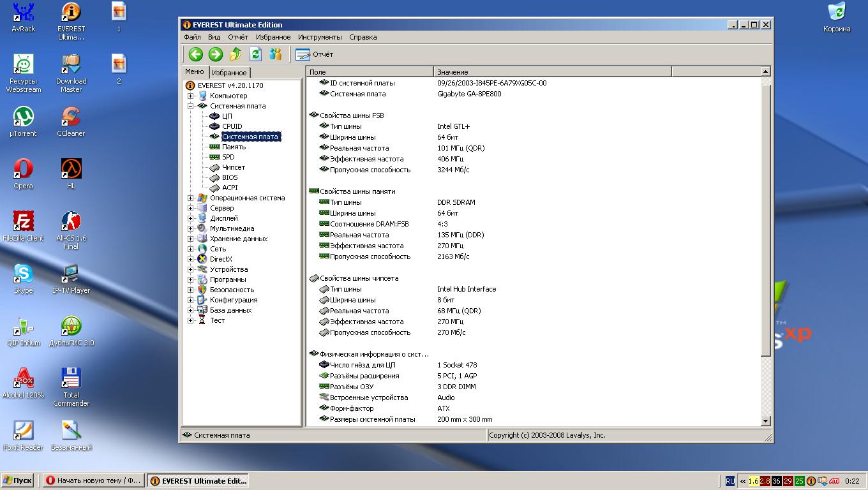Viewport: 868px width, 490px height.
Task: Select the Gigabyte GA-8PE800 value
Action: point(469,94)
